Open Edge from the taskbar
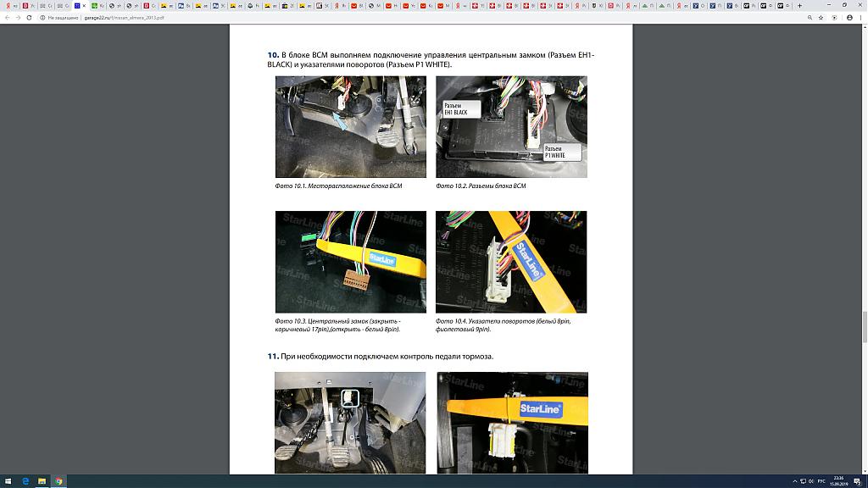868x488 pixels. 25,481
